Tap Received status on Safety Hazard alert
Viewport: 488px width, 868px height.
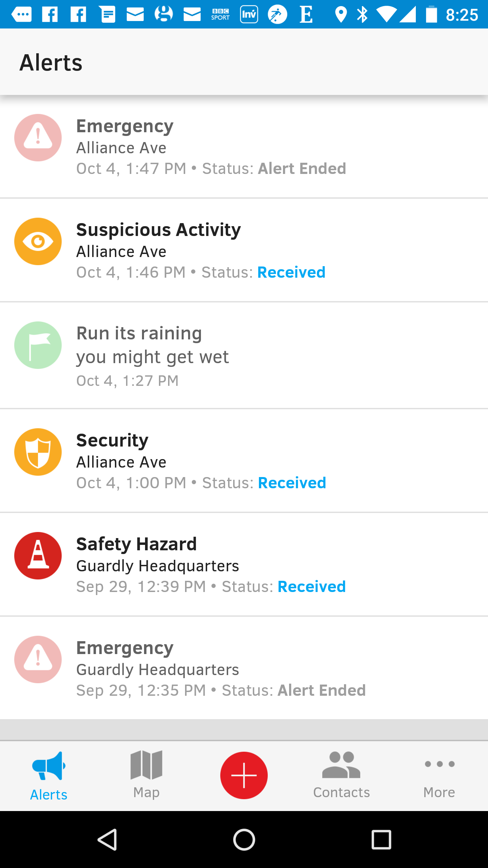pyautogui.click(x=311, y=587)
